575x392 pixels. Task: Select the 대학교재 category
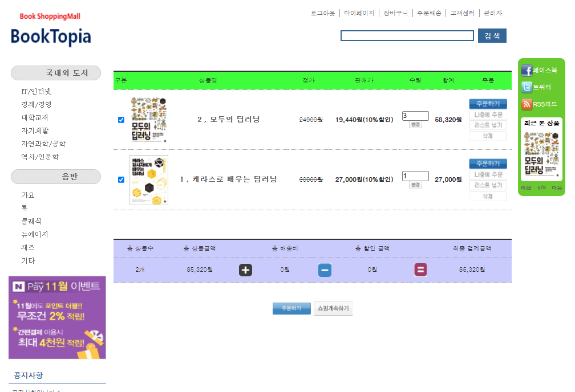click(34, 117)
